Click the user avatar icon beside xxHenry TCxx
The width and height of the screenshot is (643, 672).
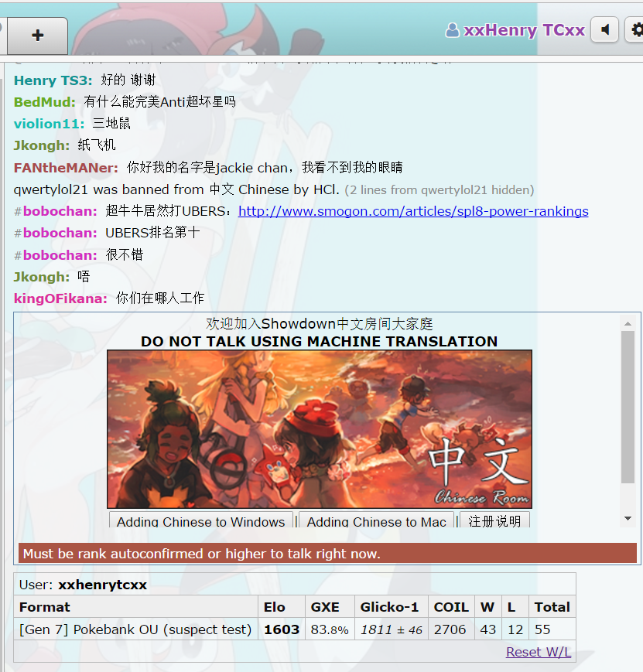pos(452,30)
